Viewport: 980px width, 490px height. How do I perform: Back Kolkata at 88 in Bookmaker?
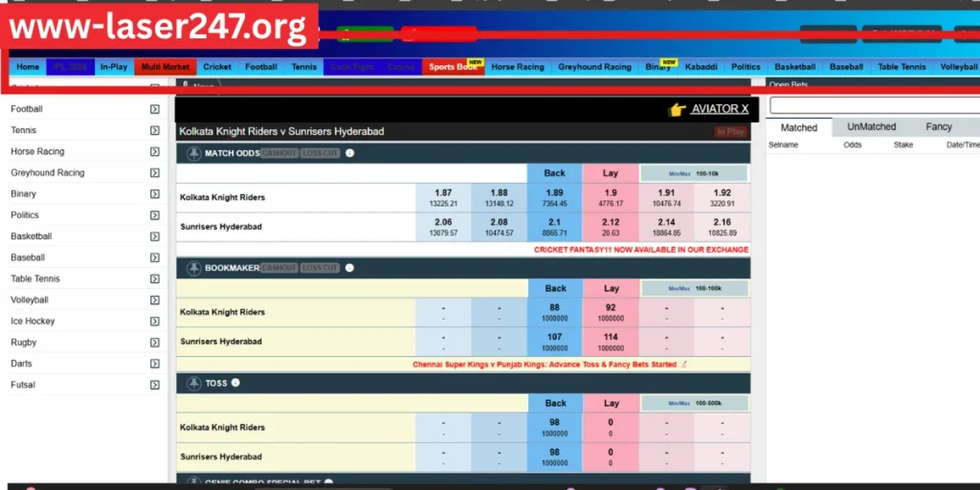point(554,313)
